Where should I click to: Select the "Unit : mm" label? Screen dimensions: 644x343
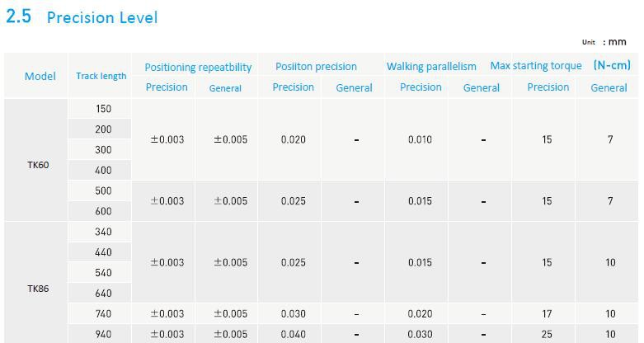[604, 42]
